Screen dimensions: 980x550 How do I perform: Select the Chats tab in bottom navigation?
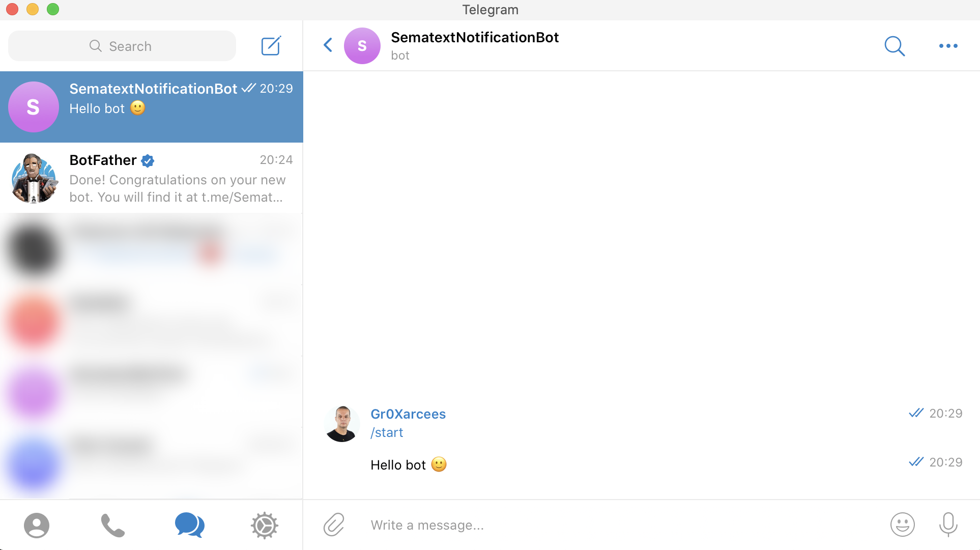tap(188, 525)
